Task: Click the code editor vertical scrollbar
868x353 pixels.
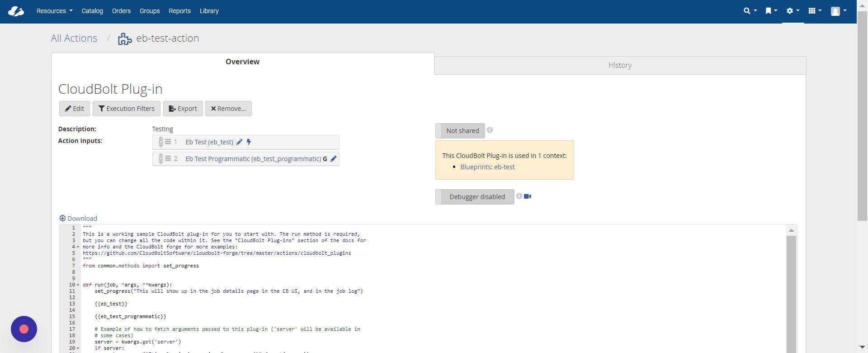Action: pyautogui.click(x=791, y=294)
